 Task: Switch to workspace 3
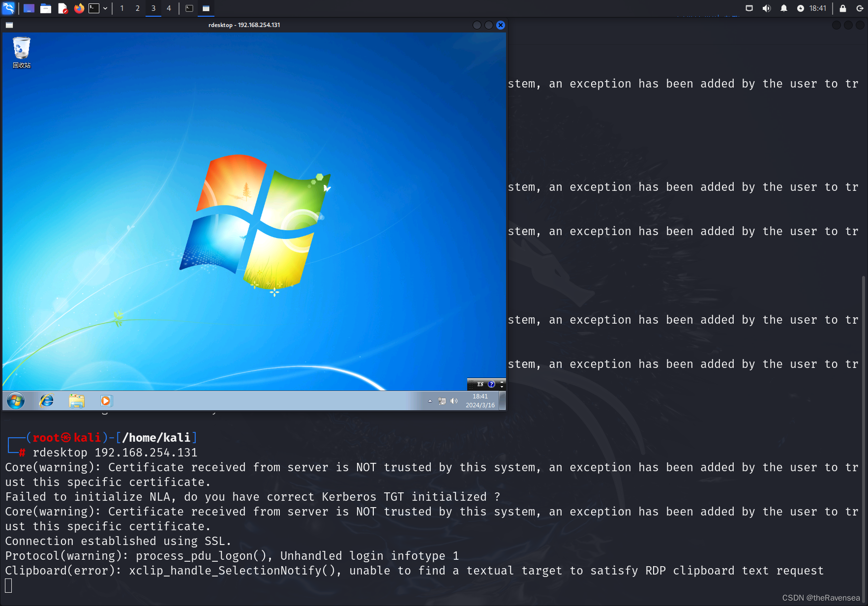[153, 8]
